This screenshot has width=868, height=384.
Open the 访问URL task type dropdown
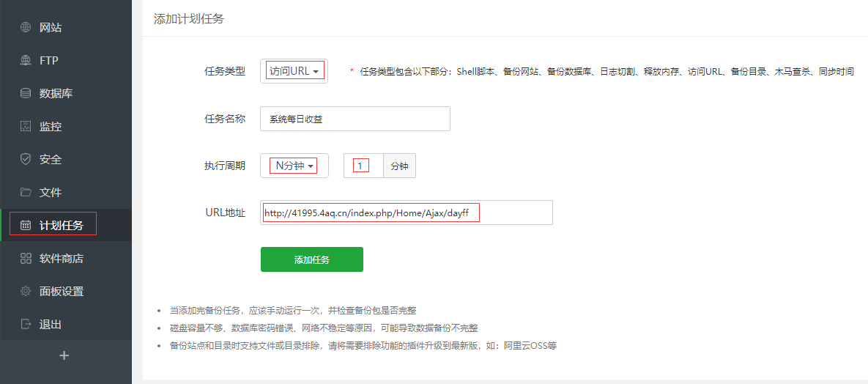(x=294, y=72)
